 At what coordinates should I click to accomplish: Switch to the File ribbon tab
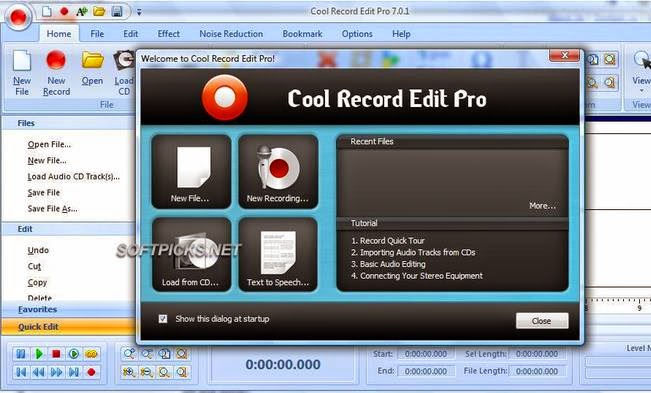[x=97, y=34]
